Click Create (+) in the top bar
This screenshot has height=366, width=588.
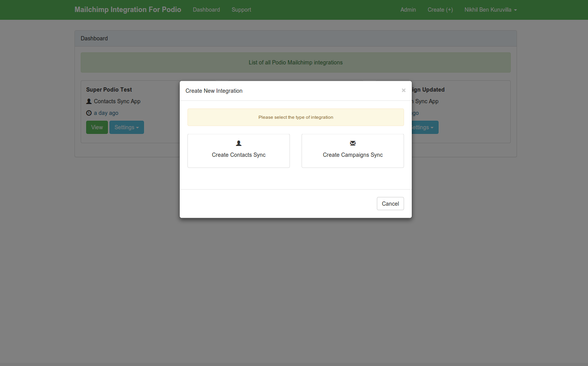(440, 10)
